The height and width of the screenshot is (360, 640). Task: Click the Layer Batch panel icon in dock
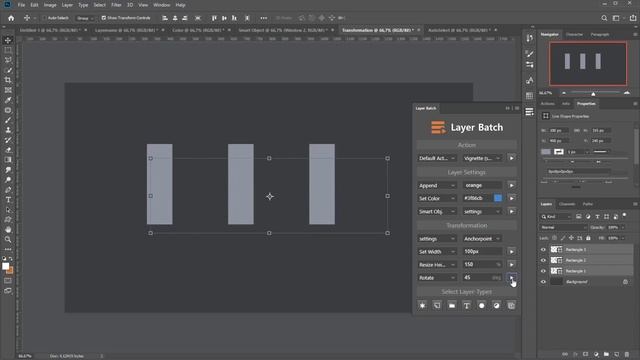point(529,112)
